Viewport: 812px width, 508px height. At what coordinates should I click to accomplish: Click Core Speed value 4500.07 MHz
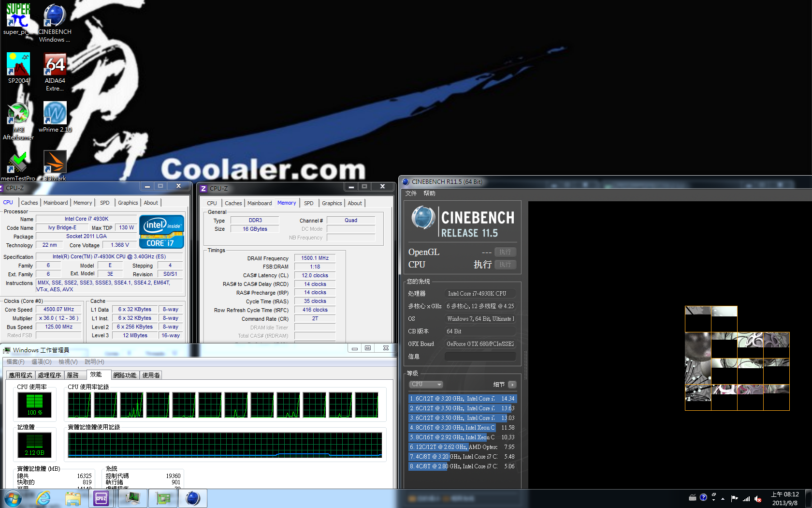click(59, 310)
